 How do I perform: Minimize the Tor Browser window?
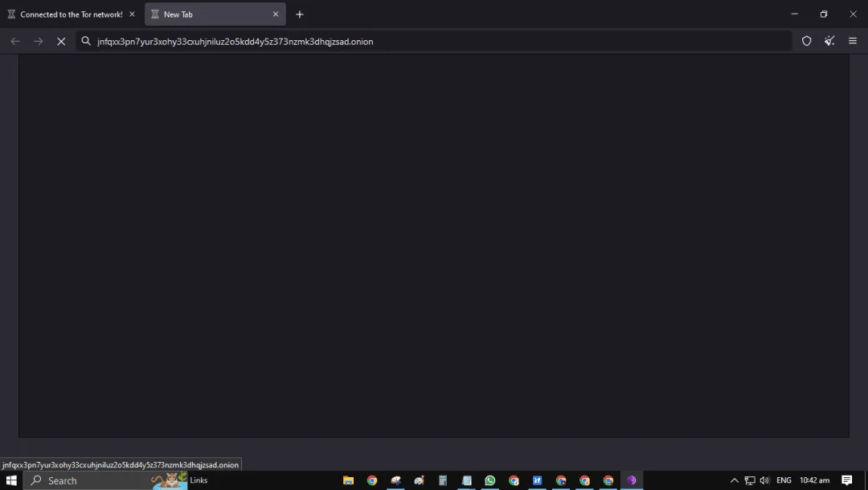click(794, 14)
